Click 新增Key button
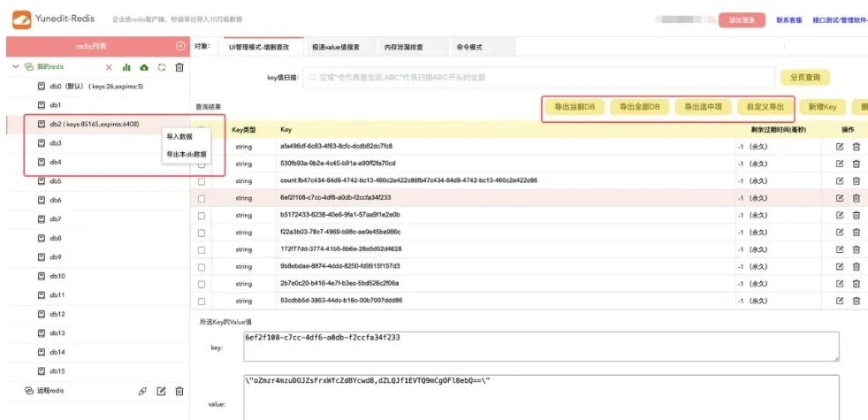Viewport: 868px width, 420px height. [822, 108]
